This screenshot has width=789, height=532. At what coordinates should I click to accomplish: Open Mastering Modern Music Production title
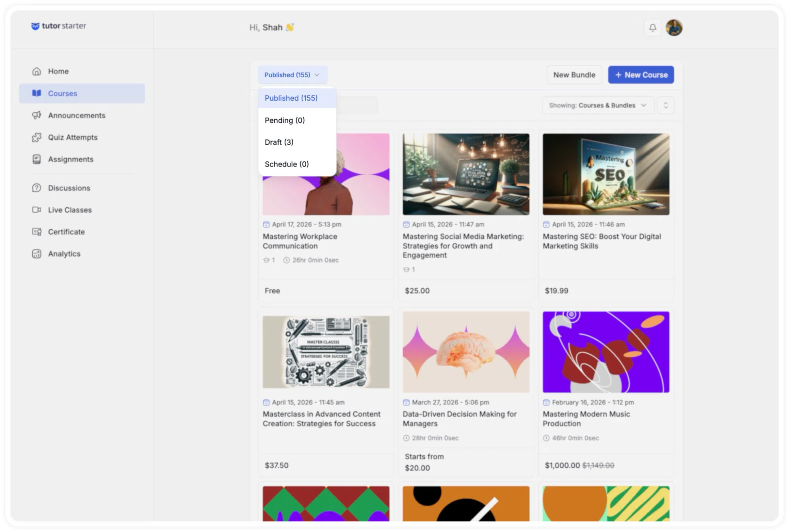coord(586,419)
